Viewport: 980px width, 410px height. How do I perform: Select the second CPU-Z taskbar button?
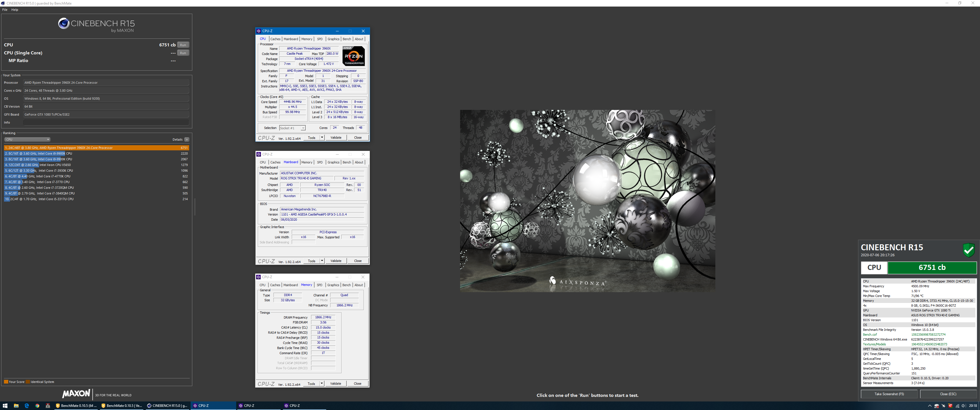(259, 405)
